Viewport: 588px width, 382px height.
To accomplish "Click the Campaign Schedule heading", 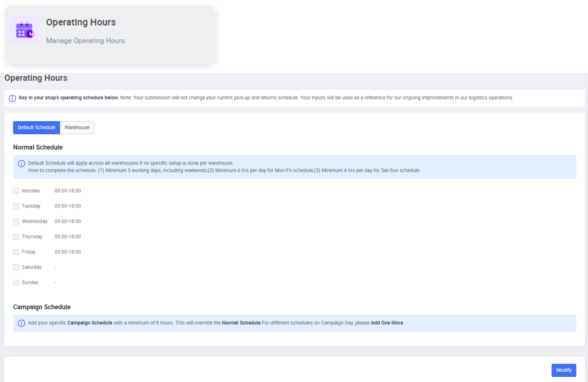I will tap(42, 307).
